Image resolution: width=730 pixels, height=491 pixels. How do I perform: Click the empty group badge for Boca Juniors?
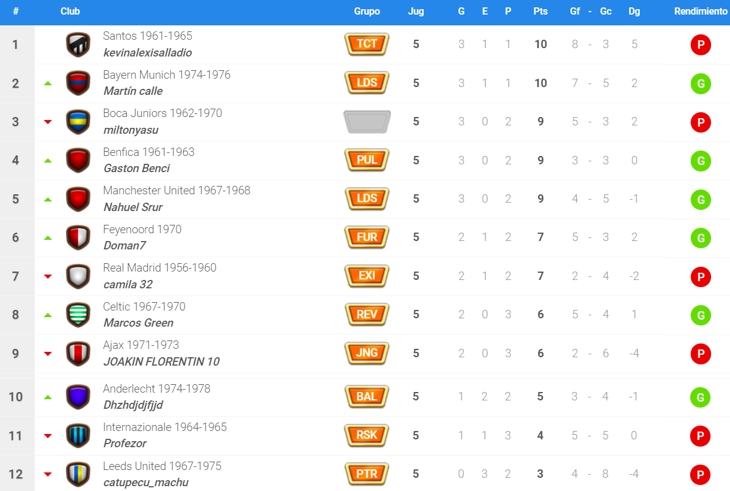click(x=367, y=122)
